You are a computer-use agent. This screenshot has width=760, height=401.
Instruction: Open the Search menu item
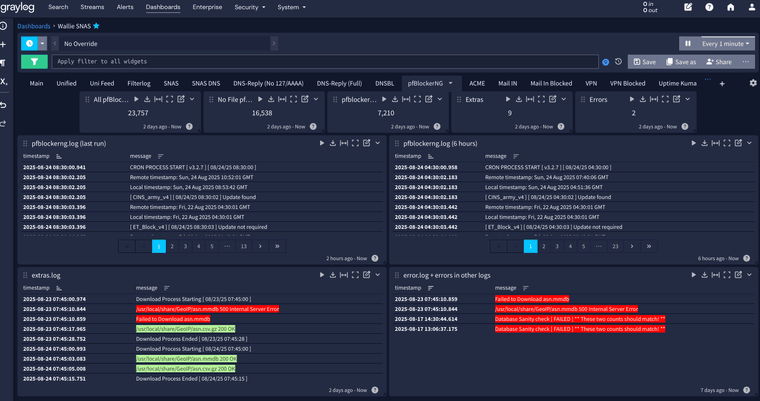(58, 7)
